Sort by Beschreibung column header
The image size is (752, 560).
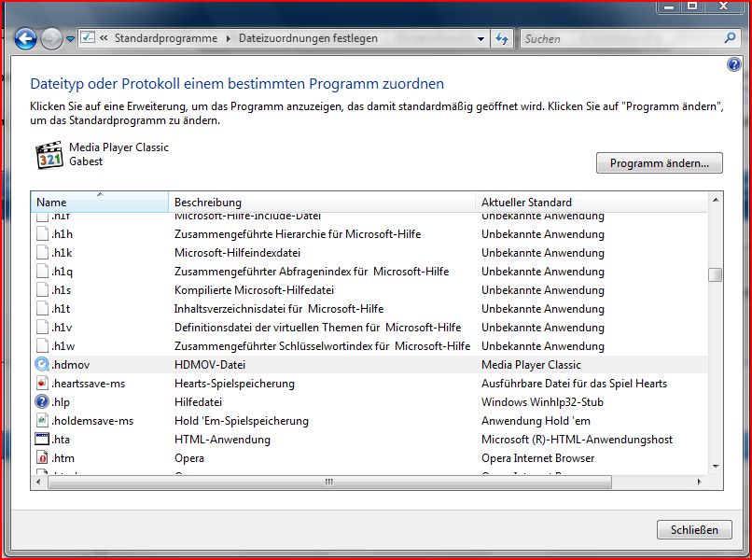(322, 202)
